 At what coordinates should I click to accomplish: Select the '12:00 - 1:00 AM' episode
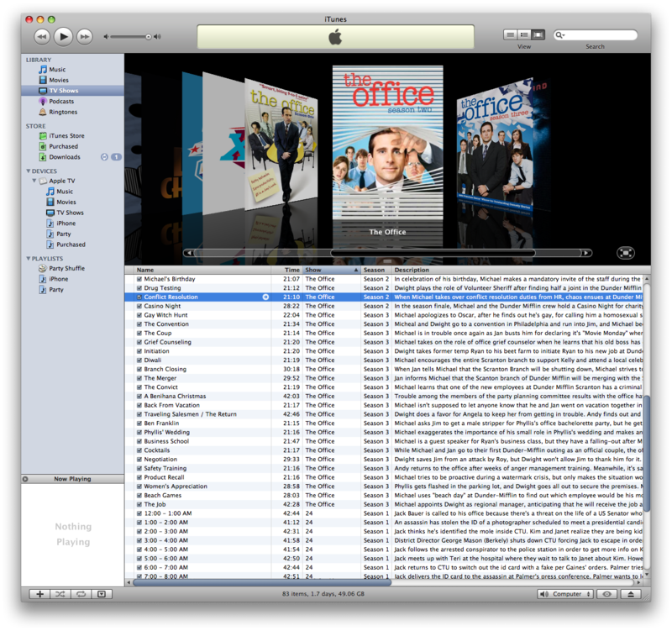pos(385,513)
